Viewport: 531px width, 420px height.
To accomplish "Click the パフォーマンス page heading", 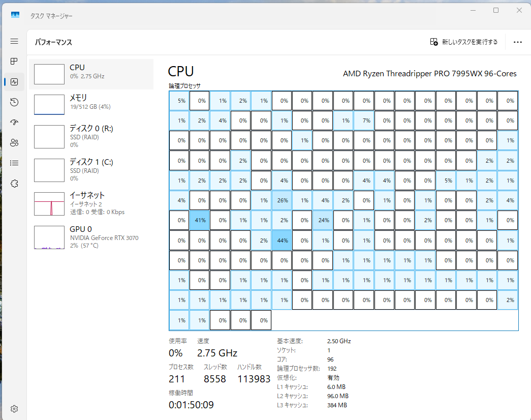I will pos(53,42).
